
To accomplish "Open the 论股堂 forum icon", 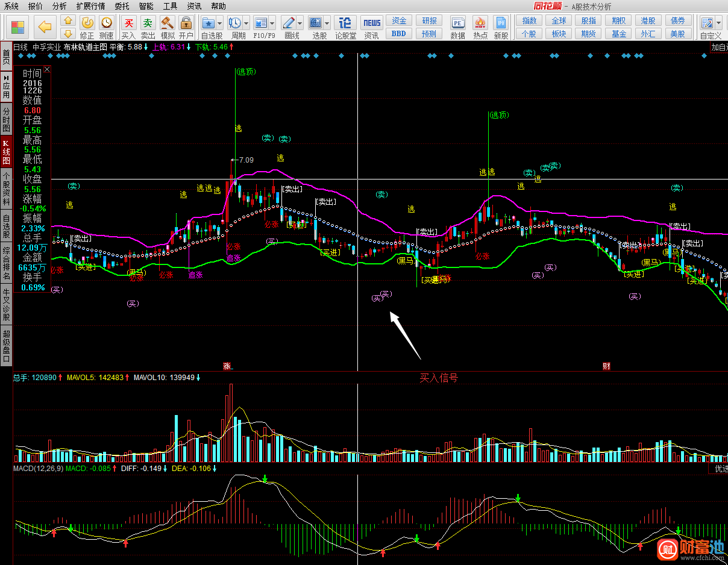I will click(345, 23).
